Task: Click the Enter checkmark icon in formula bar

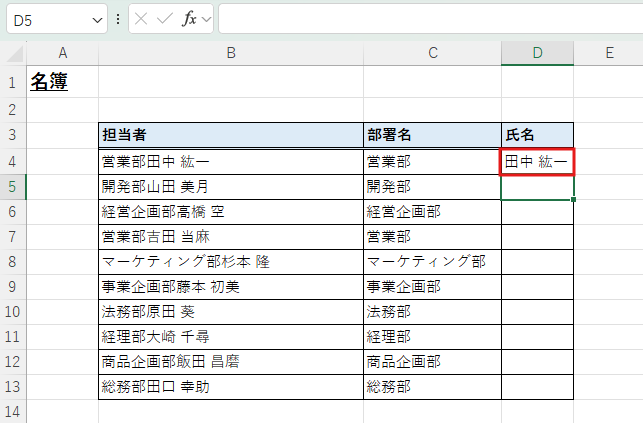Action: pyautogui.click(x=165, y=19)
